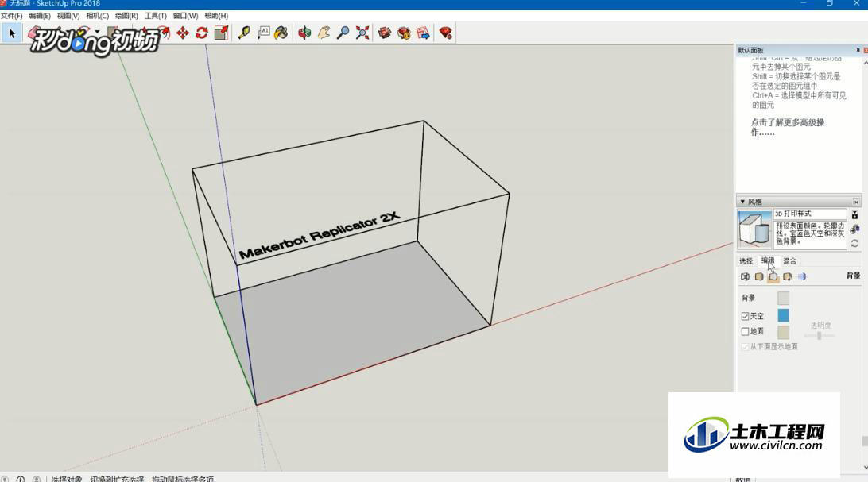The height and width of the screenshot is (482, 868).
Task: Follow the 点击了解更多高级操作 link
Action: pos(787,127)
